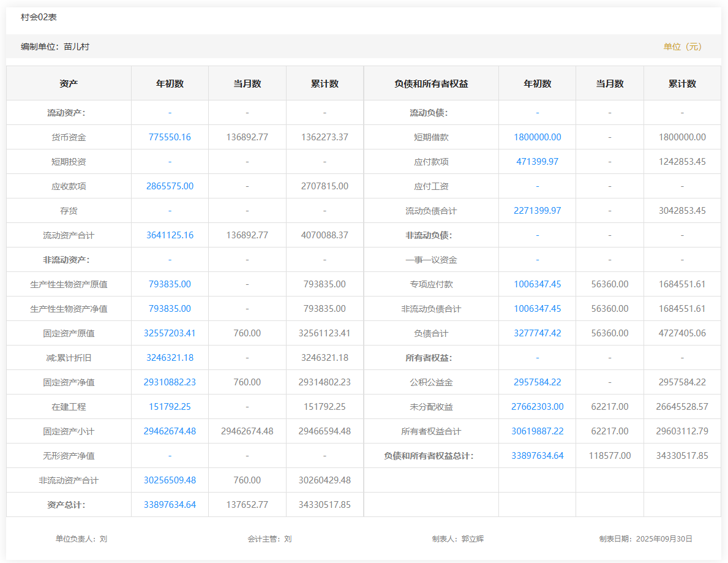The width and height of the screenshot is (728, 563).
Task: Click the 负债合计 opening balance 3277747.42
Action: pos(537,333)
